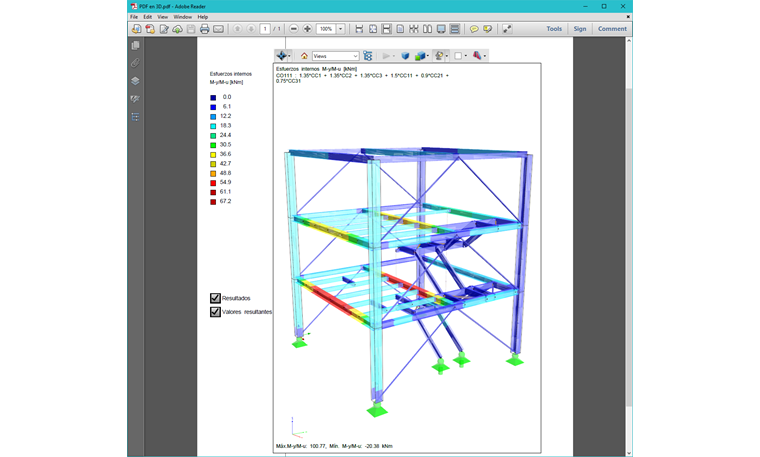This screenshot has width=760, height=457.
Task: Open the Edit menu
Action: click(x=147, y=17)
